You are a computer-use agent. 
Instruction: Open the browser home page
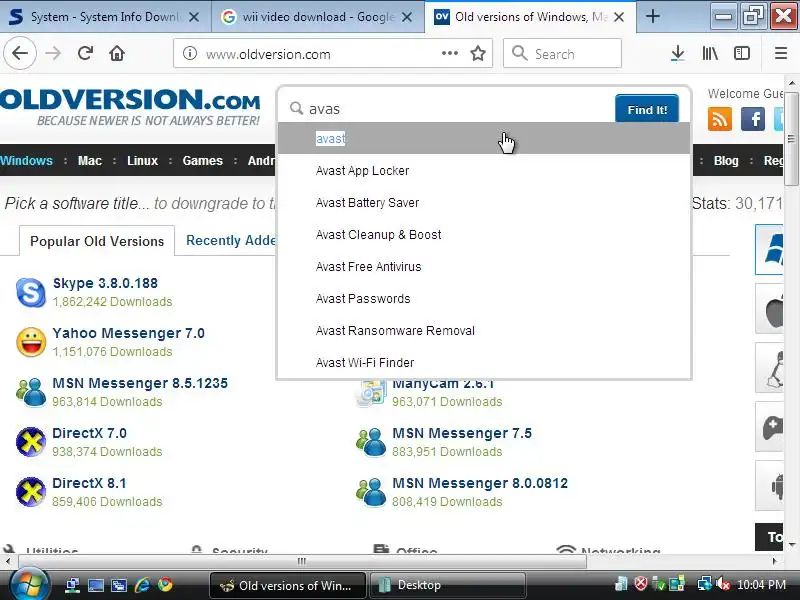click(117, 53)
